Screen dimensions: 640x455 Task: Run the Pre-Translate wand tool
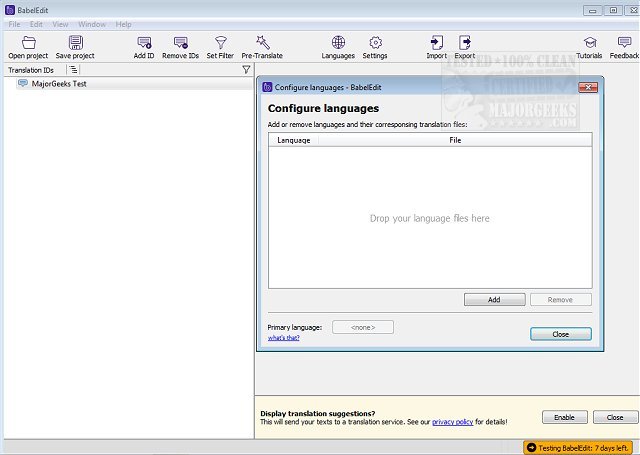click(x=262, y=43)
